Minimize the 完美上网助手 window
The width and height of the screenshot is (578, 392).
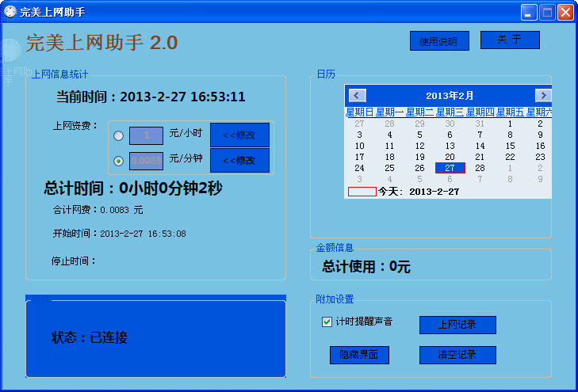tap(528, 12)
